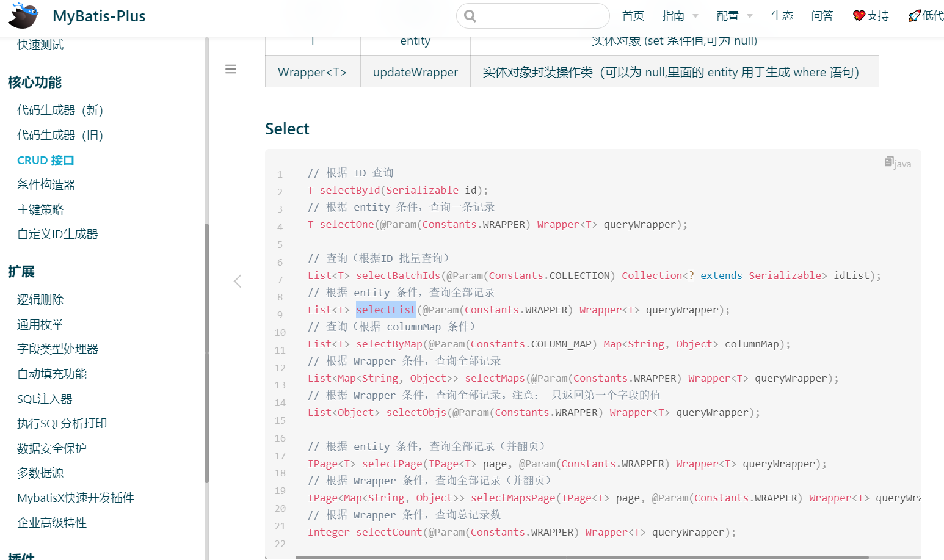This screenshot has height=560, width=944.
Task: Click selectByMap in the code block
Action: point(389,344)
